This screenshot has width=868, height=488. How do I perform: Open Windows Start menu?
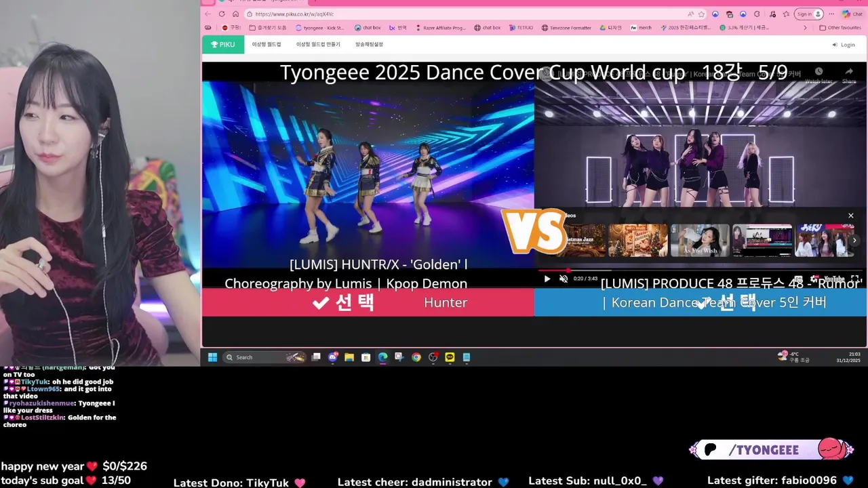[x=212, y=357]
